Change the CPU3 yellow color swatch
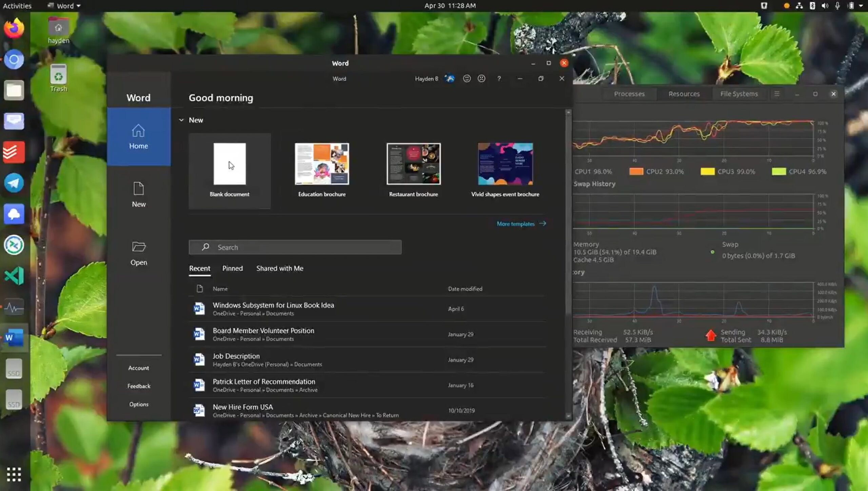This screenshot has height=491, width=868. (x=708, y=171)
